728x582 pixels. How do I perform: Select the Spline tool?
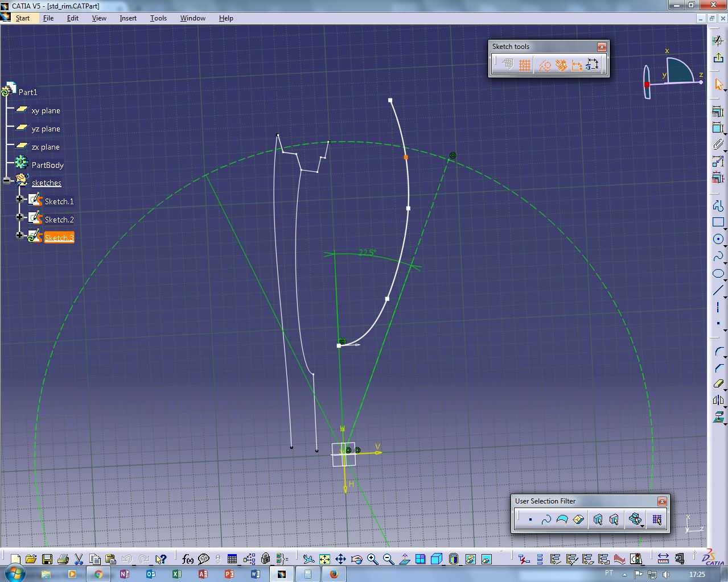point(718,257)
